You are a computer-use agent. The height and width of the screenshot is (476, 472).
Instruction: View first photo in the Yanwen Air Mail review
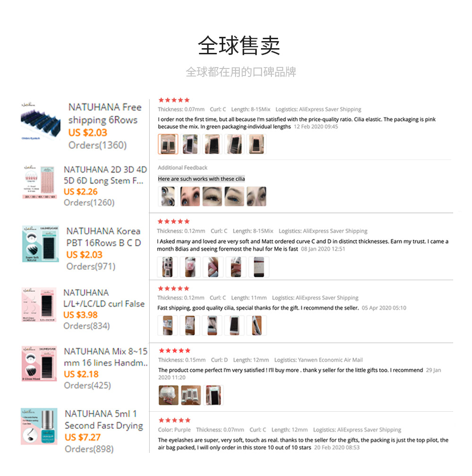(x=169, y=395)
